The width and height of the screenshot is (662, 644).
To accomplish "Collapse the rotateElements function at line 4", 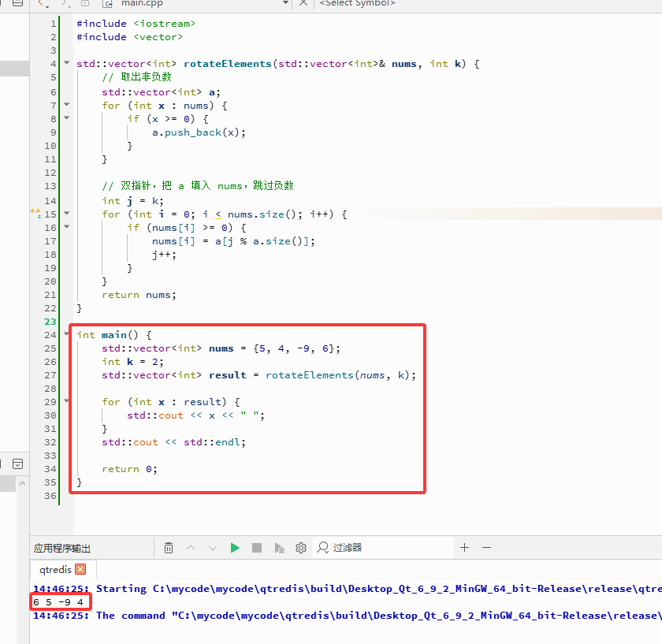I will 67,62.
